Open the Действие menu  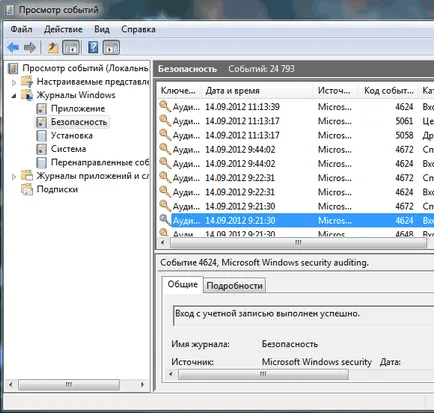click(x=63, y=29)
